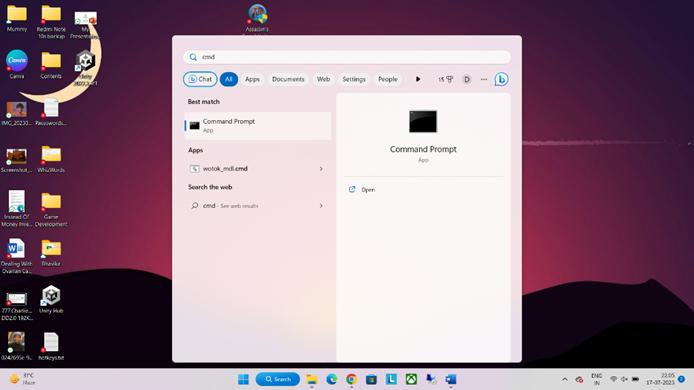Open the IMG_2023 photo thumbnail on desktop
The width and height of the screenshot is (694, 390).
(16, 113)
